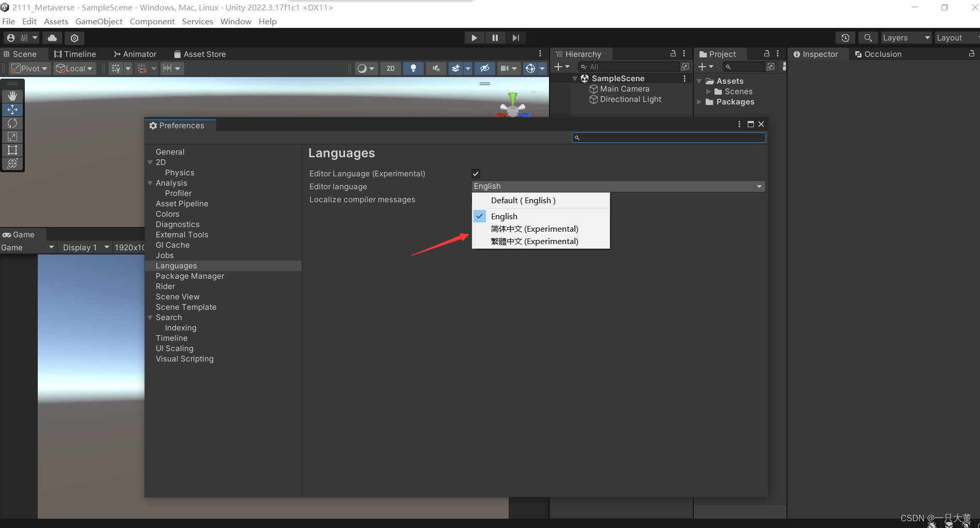Viewport: 980px width, 528px height.
Task: Click the Hierarchy search field
Action: pyautogui.click(x=629, y=67)
